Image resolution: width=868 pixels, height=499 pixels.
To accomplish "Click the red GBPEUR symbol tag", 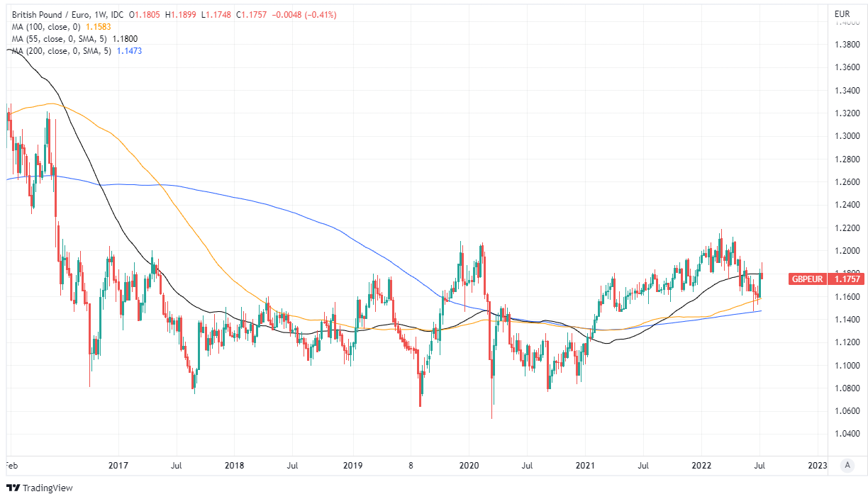I will click(807, 279).
